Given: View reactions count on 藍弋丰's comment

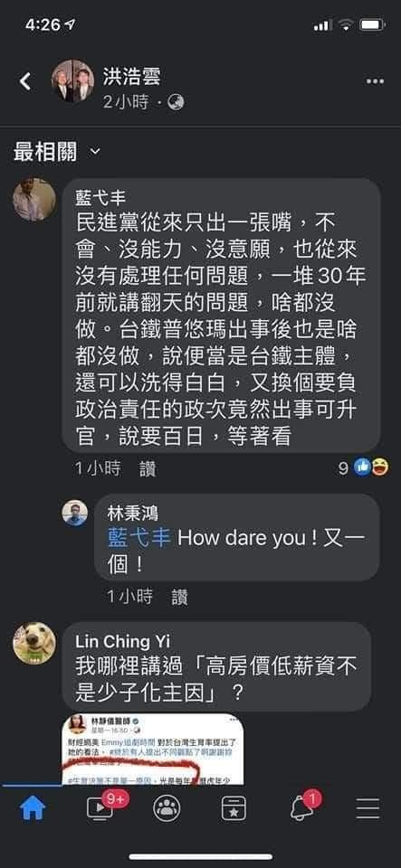Looking at the screenshot, I should pos(363,468).
